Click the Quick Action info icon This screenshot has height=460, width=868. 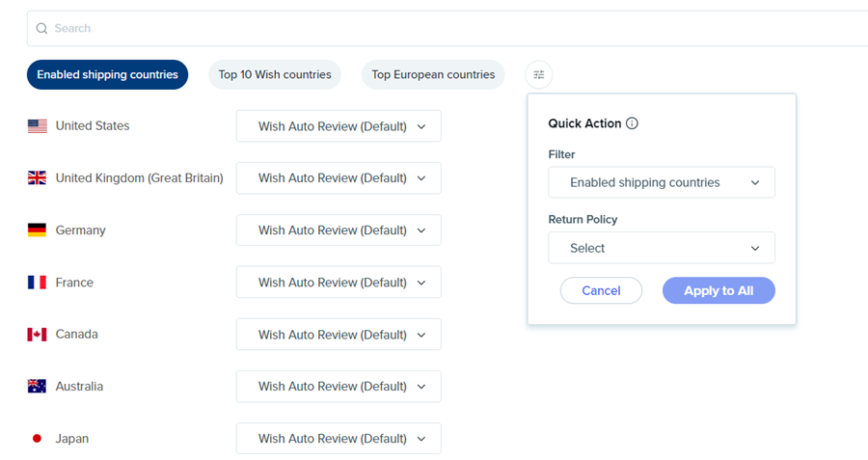point(633,123)
